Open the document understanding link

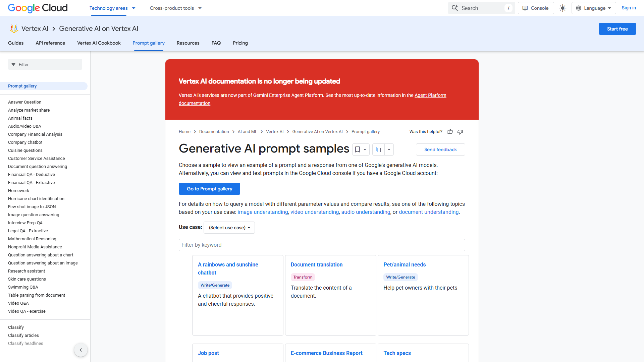pos(429,212)
